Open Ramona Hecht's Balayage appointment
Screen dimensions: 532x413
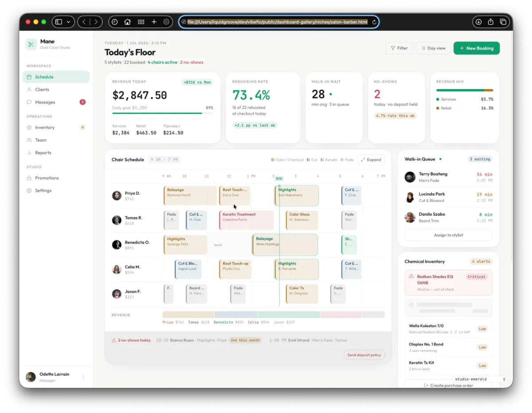point(190,195)
